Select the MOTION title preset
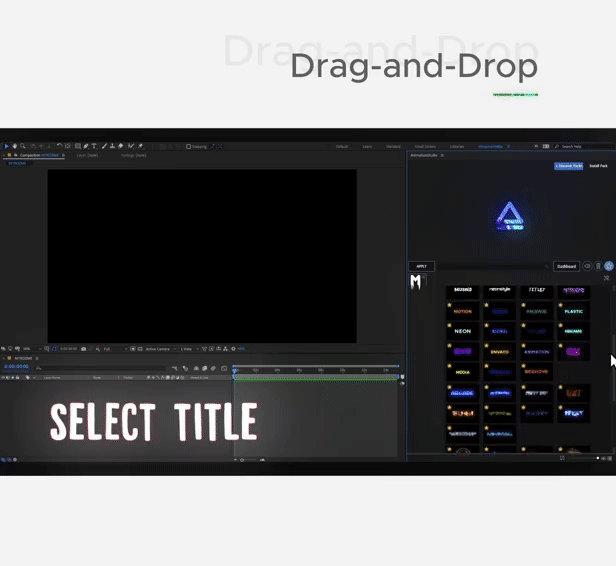 tap(462, 311)
